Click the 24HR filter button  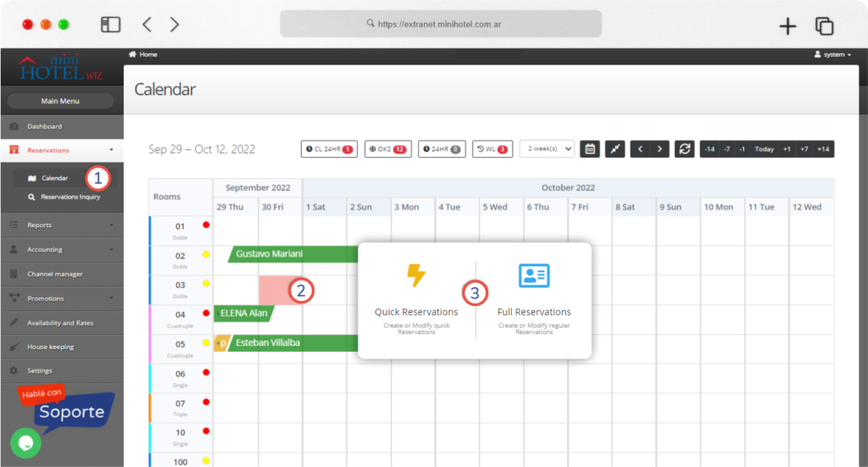click(442, 149)
